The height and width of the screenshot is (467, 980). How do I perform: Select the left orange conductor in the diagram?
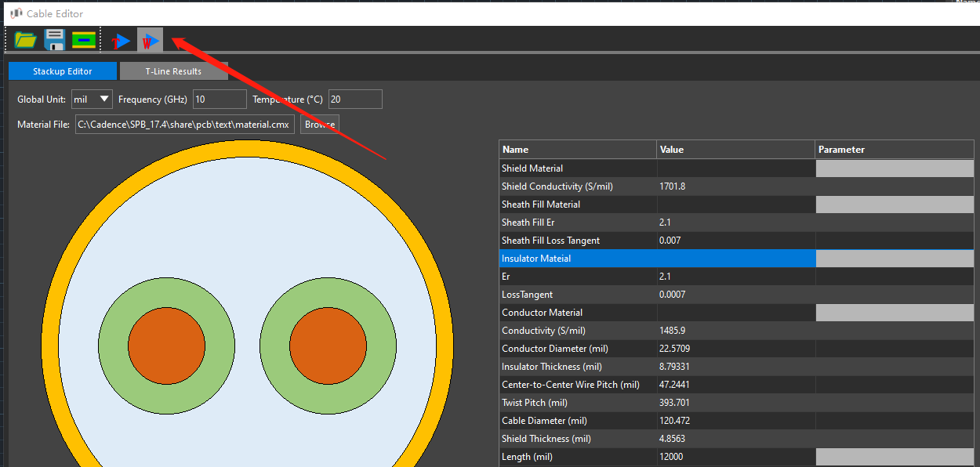coord(166,346)
